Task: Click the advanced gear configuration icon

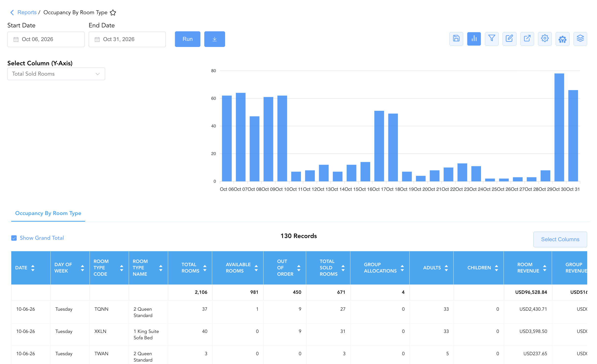Action: point(563,39)
